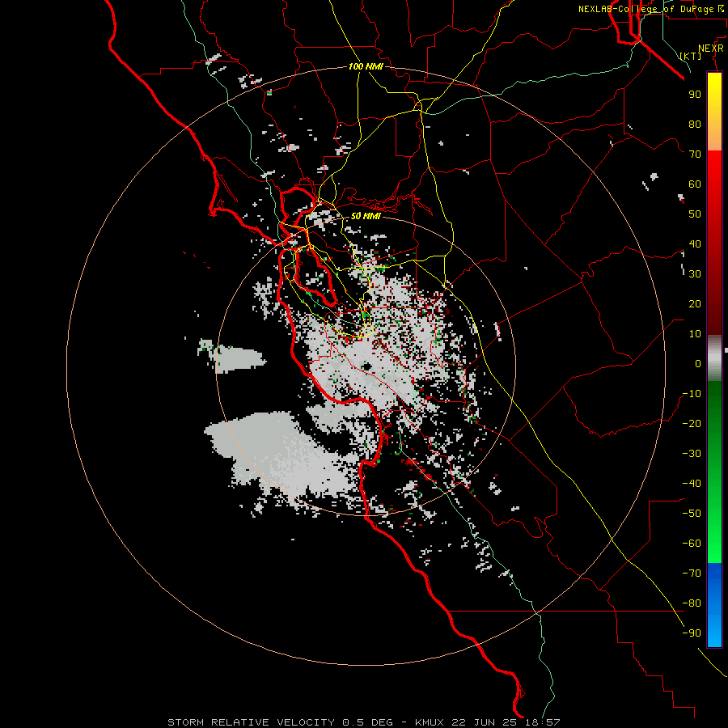This screenshot has width=728, height=728.
Task: Click the -80 value on velocity scale
Action: (x=692, y=603)
